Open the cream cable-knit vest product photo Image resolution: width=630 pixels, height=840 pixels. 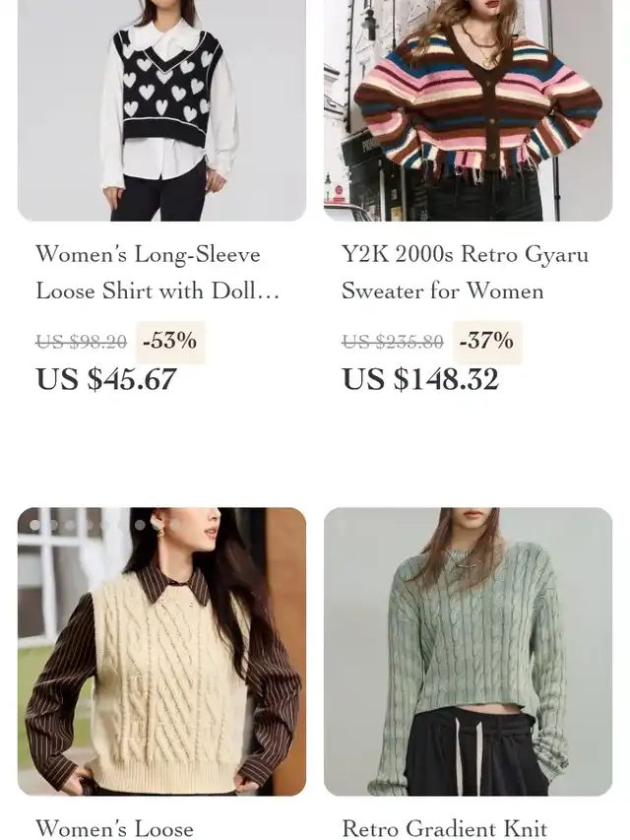tap(161, 652)
